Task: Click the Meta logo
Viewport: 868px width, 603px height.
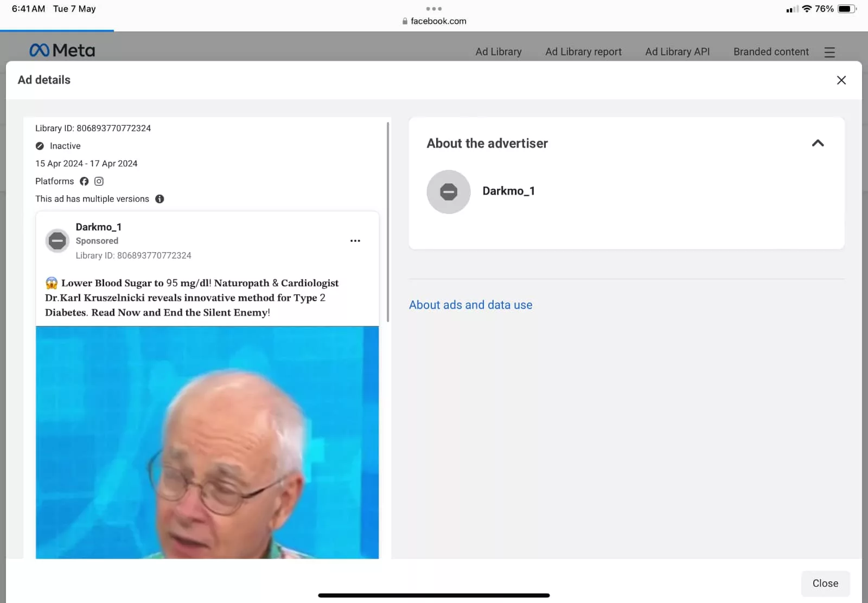Action: coord(62,50)
